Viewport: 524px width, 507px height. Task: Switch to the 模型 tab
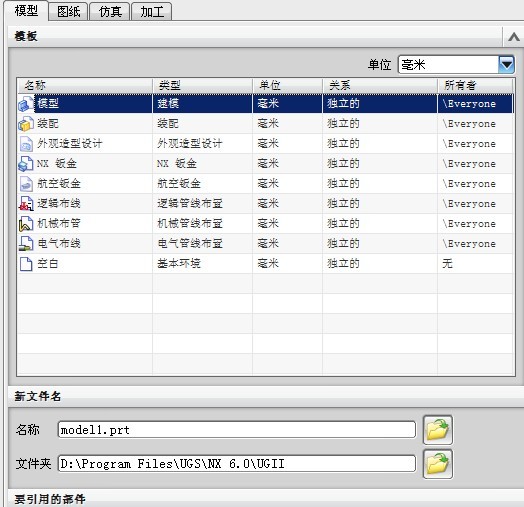coord(26,11)
